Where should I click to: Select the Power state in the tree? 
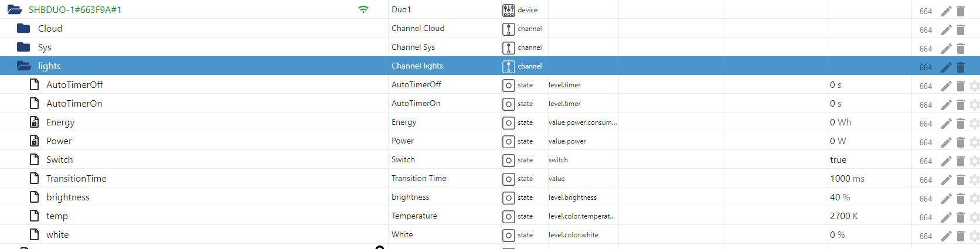tap(59, 141)
